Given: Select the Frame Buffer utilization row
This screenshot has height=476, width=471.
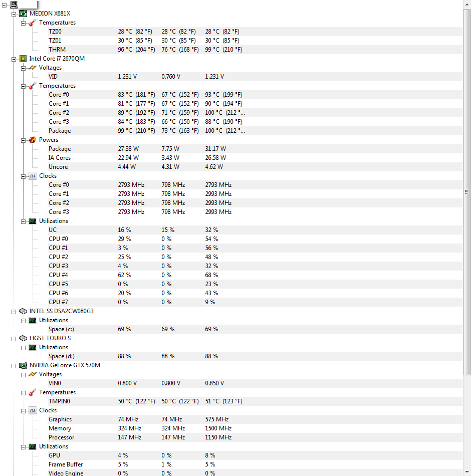Looking at the screenshot, I should click(255, 464).
